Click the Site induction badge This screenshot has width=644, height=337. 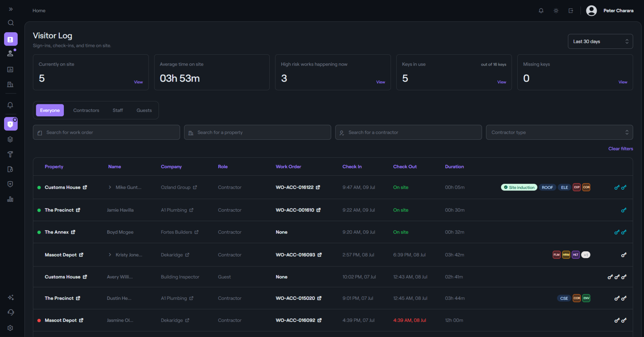coord(519,187)
